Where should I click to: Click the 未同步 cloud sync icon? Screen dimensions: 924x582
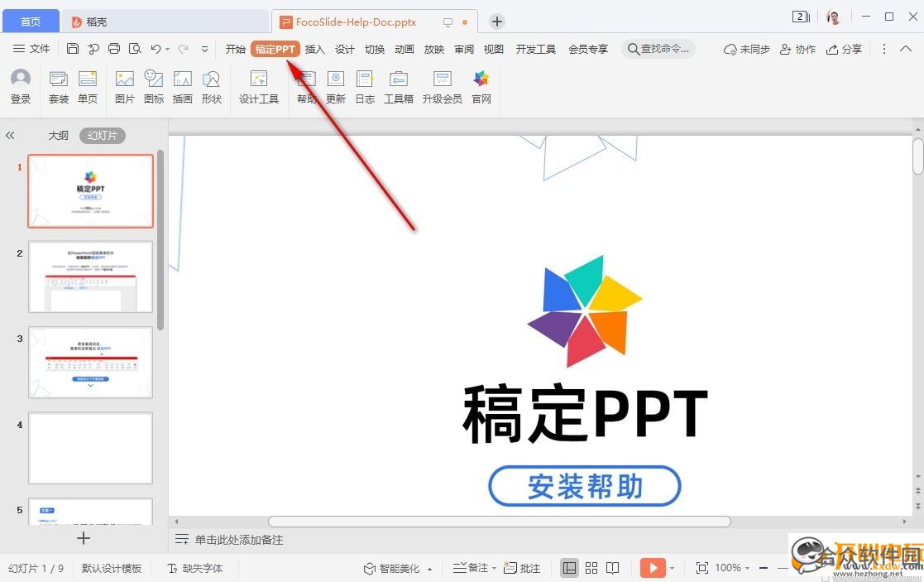[x=747, y=49]
